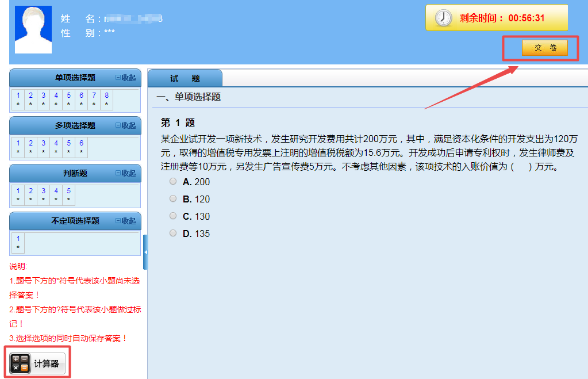
Task: Open question 1 of 不定项选择题
Action: click(x=17, y=239)
